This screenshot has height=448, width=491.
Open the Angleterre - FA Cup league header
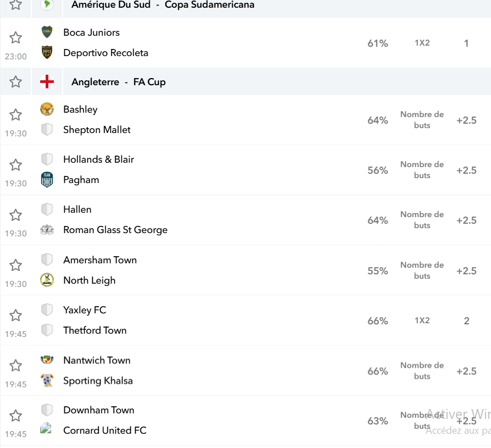coord(119,82)
